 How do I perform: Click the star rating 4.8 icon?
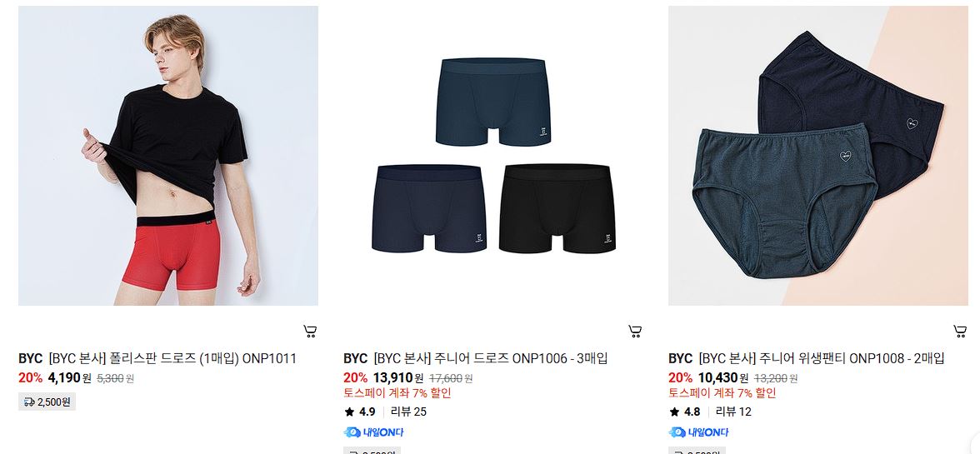(674, 412)
